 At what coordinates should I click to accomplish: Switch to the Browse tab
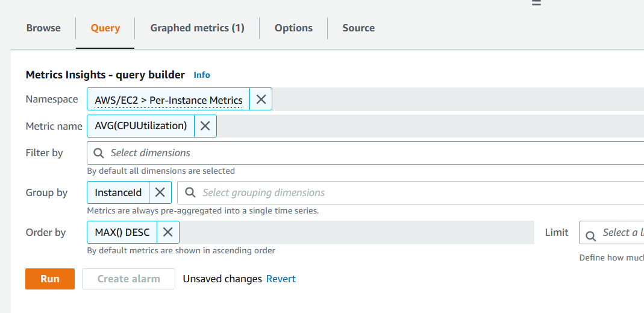coord(43,28)
